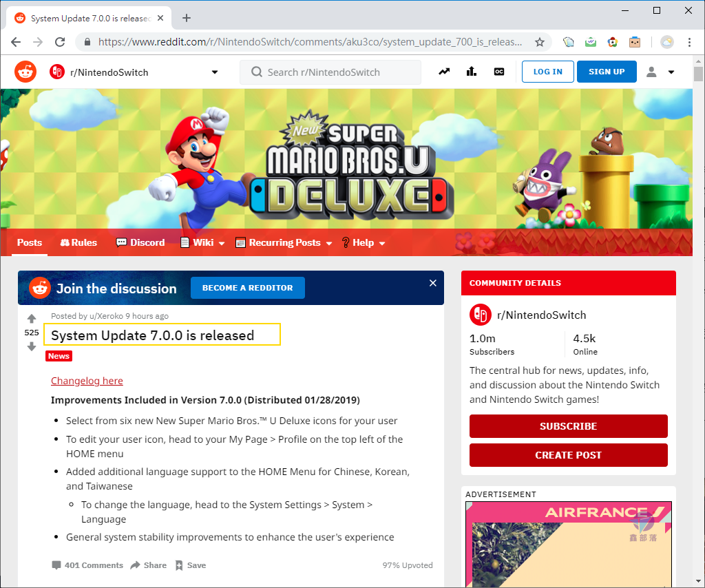Click the SUBSCRIBE button
Image resolution: width=705 pixels, height=588 pixels.
[x=568, y=426]
